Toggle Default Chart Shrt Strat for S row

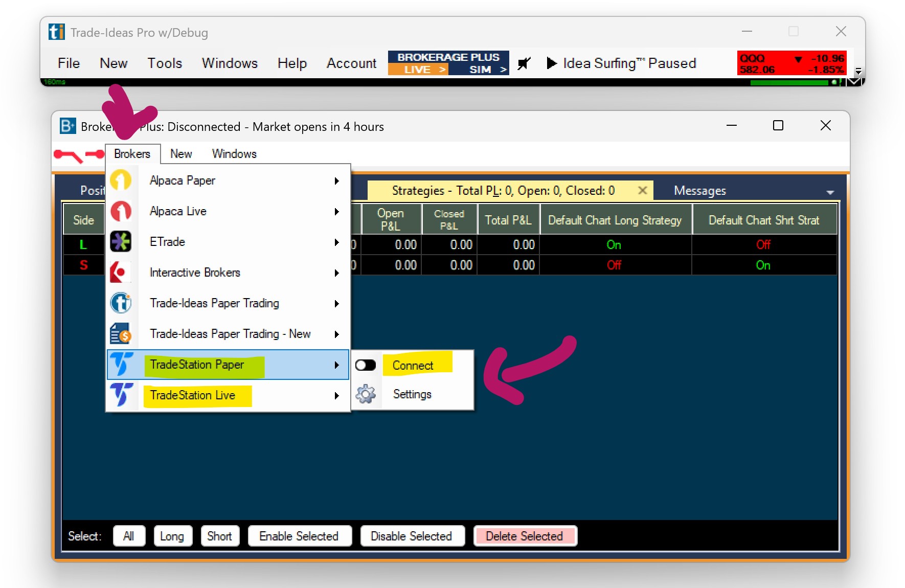tap(763, 265)
